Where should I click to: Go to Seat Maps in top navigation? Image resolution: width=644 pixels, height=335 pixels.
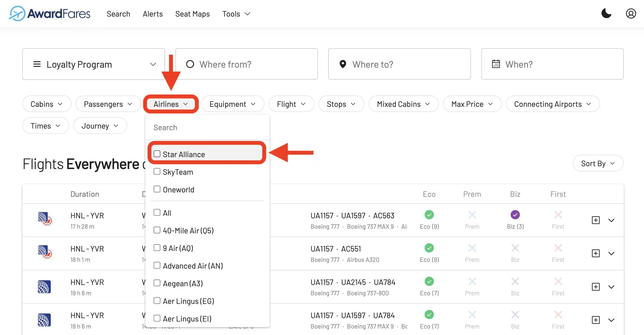[192, 14]
